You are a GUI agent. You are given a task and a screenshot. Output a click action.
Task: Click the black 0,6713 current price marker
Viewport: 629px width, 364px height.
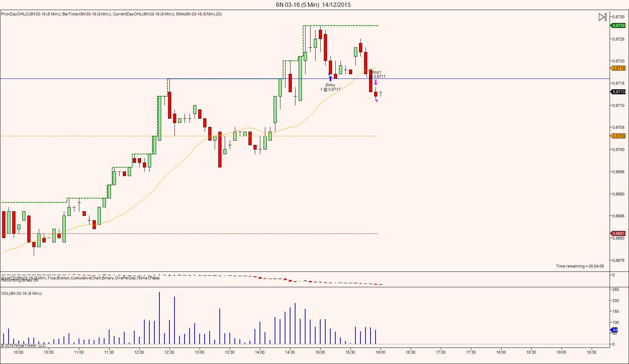[x=618, y=92]
